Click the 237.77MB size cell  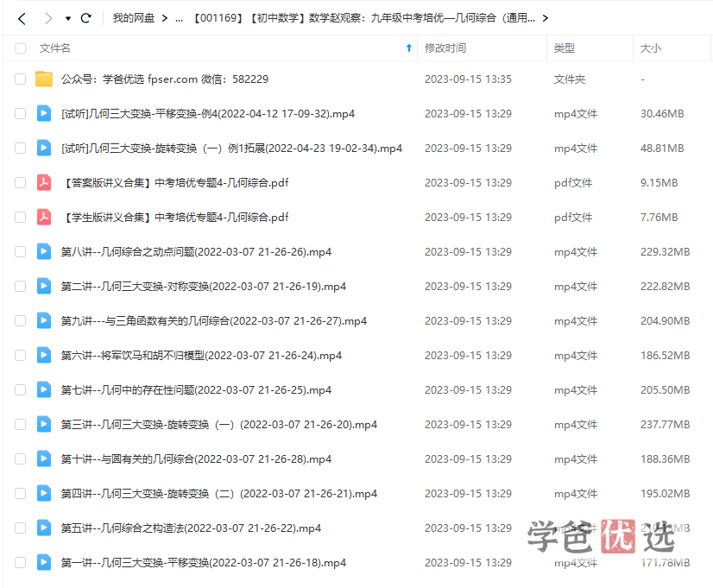pos(665,425)
